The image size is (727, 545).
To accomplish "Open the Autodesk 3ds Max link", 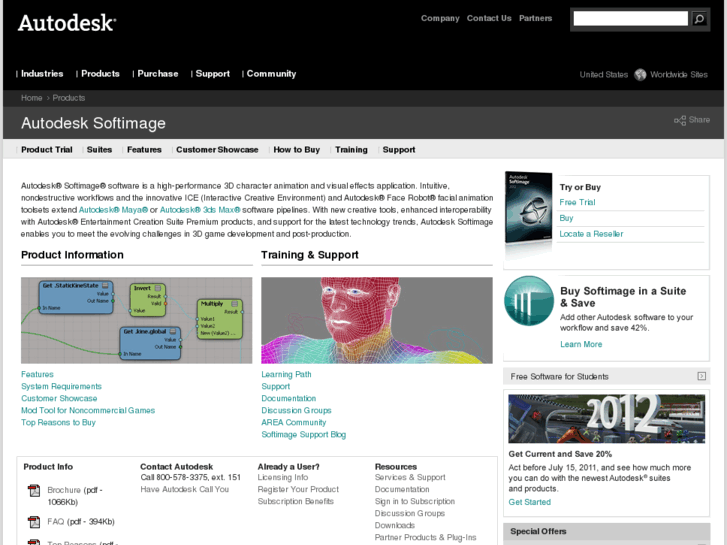I will click(200, 210).
